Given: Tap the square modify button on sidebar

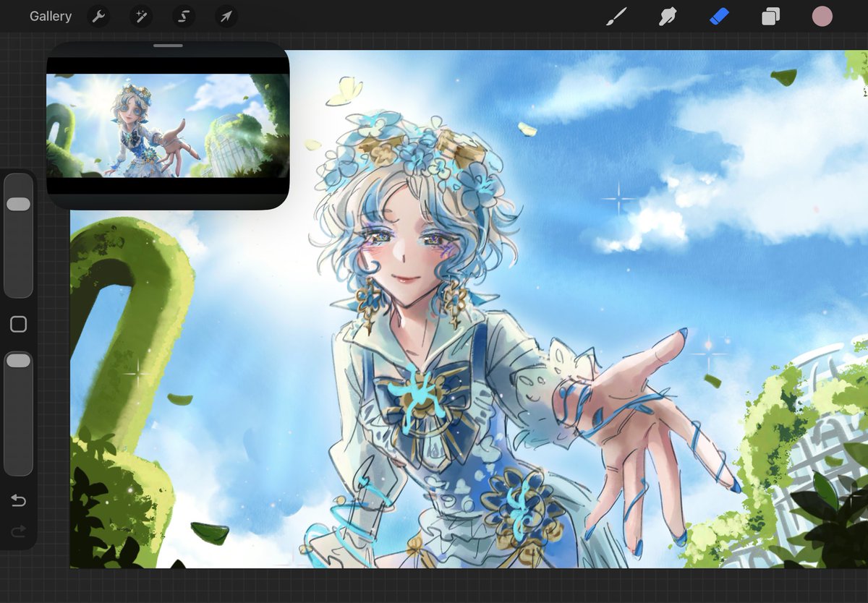Looking at the screenshot, I should 19,325.
